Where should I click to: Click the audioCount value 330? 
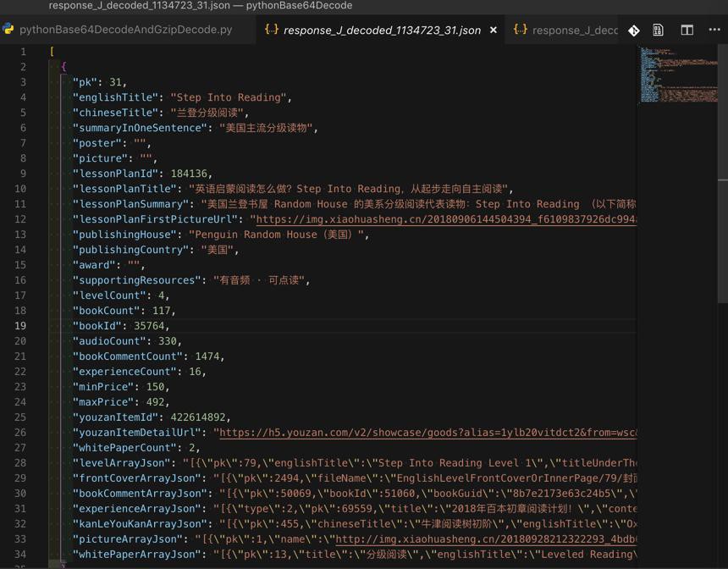pos(167,341)
